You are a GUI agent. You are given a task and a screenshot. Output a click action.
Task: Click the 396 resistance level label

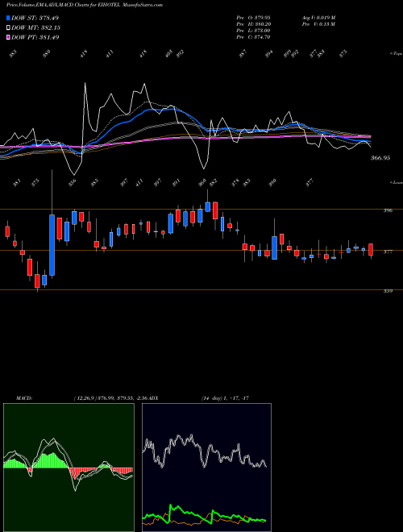point(388,210)
